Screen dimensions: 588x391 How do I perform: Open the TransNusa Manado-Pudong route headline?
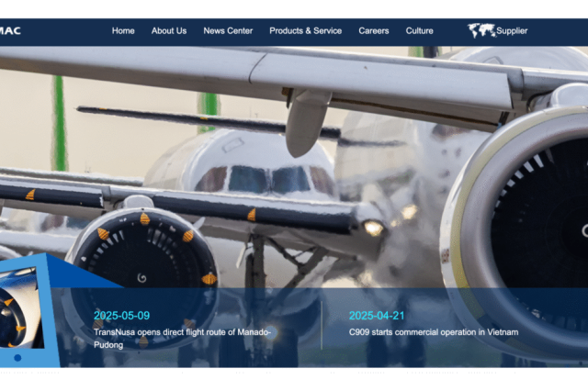point(182,338)
